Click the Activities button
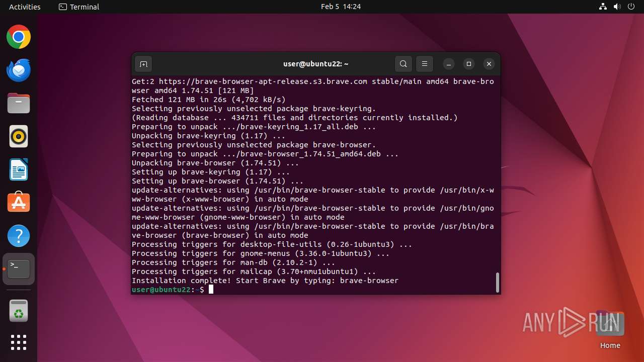Viewport: 644px width, 362px height. [25, 7]
